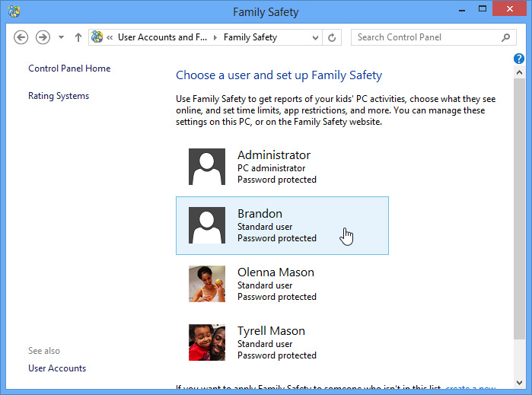Click the Family Safety breadcrumb segment
Viewport: 532px width, 395px height.
click(x=250, y=37)
